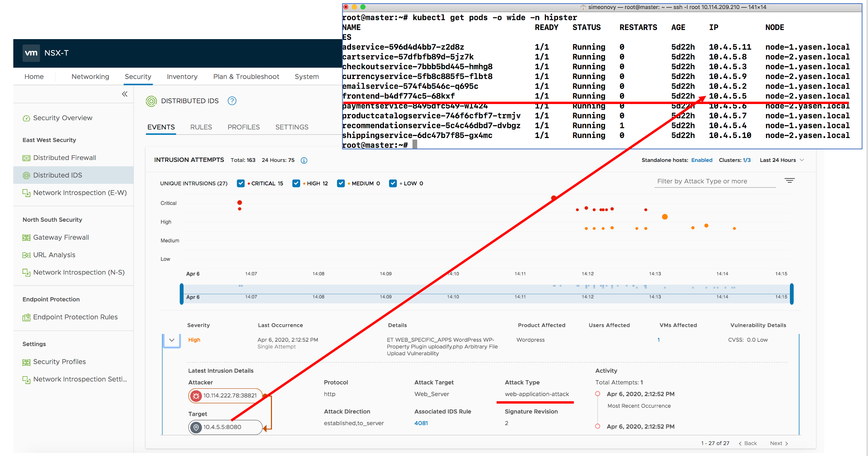Select the RULES tab
The width and height of the screenshot is (868, 456).
click(200, 127)
